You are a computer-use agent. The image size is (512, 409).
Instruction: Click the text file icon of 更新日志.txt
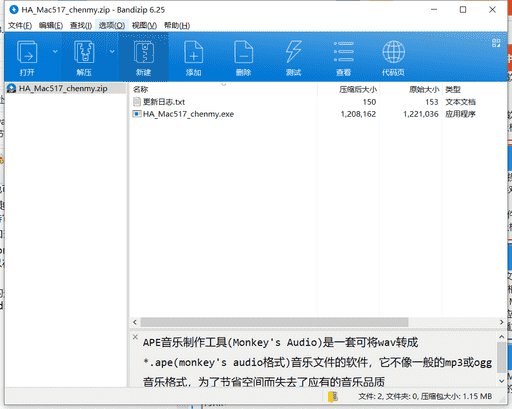137,102
